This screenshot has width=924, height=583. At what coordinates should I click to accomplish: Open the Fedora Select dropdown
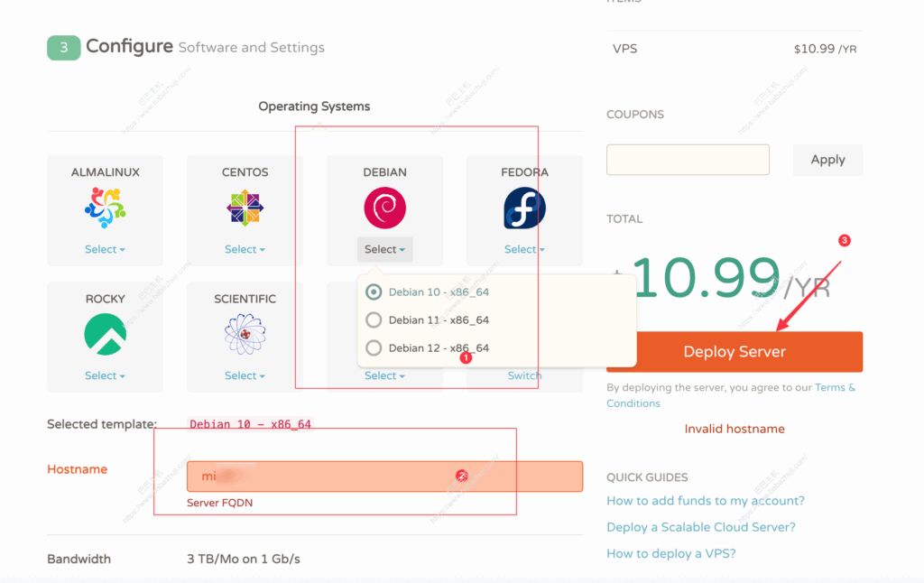click(524, 250)
